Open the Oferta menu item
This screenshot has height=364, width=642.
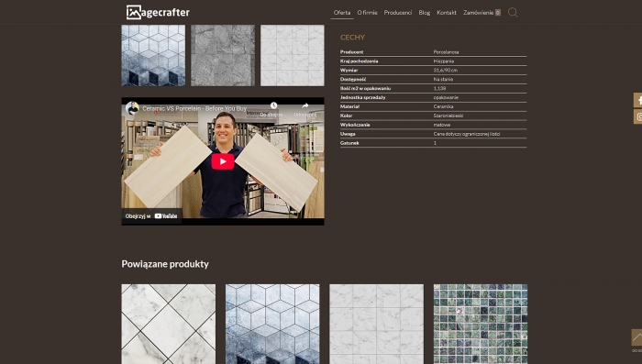pos(342,13)
